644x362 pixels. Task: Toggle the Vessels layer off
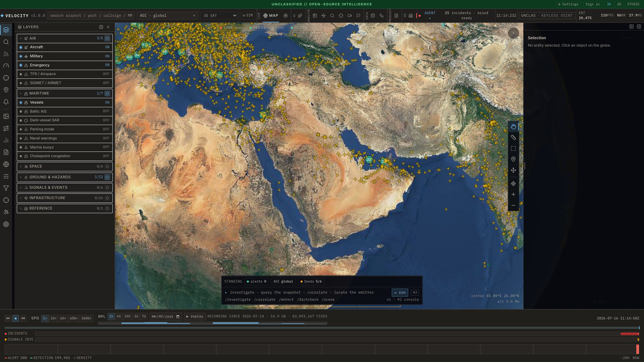[x=65, y=102]
